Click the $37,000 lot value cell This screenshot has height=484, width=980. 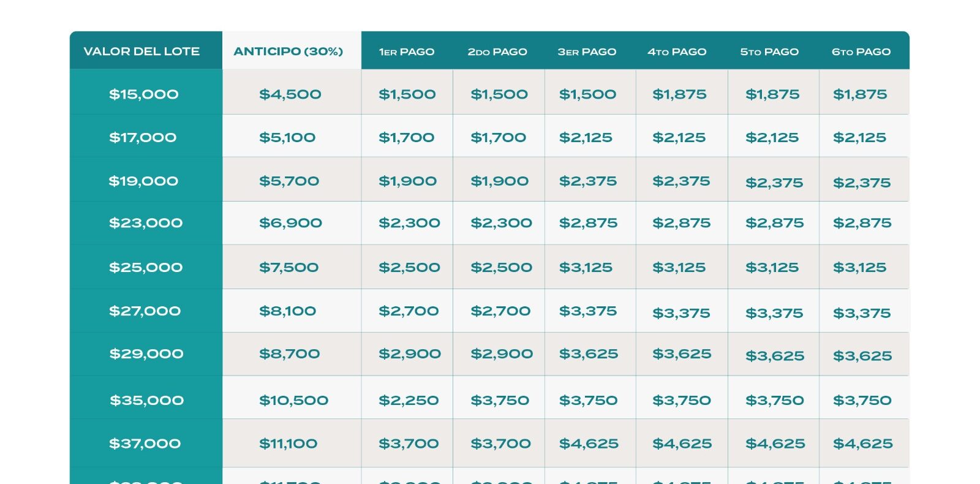146,444
